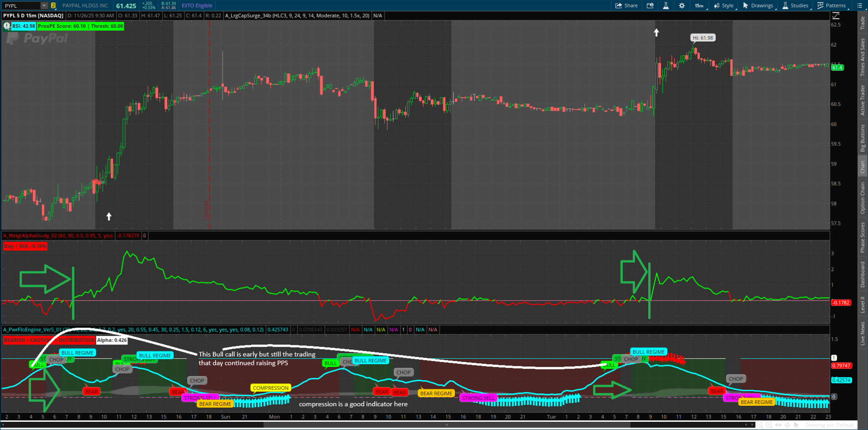The image size is (868, 430).
Task: Open the Trade sidebar tab
Action: click(863, 23)
